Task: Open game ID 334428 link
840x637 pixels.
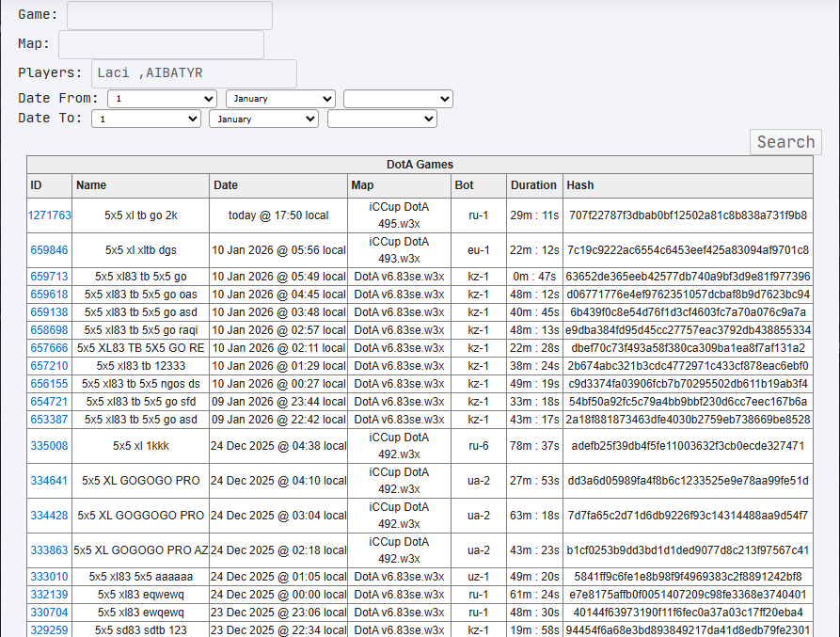Action: click(x=49, y=516)
